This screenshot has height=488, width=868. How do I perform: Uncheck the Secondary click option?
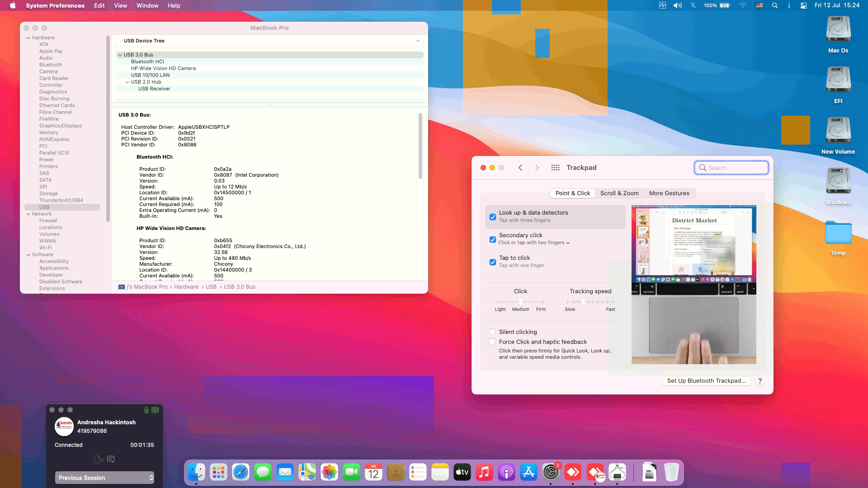pos(493,239)
